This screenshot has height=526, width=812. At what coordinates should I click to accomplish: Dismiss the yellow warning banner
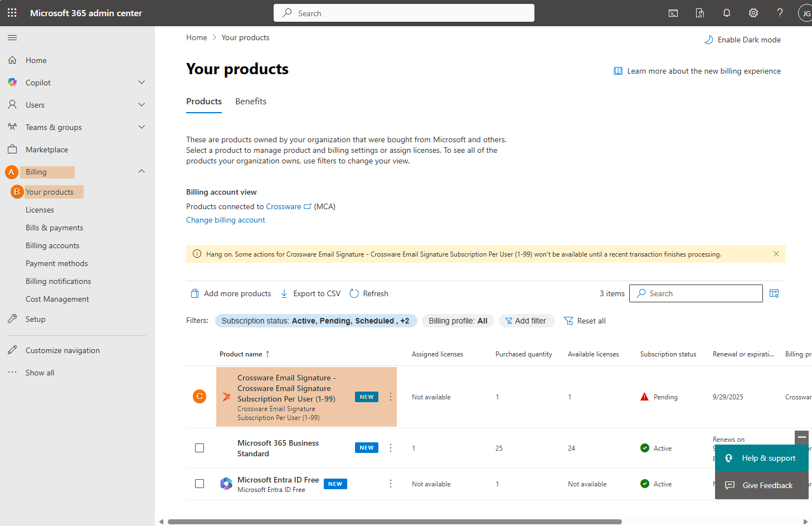tap(776, 254)
